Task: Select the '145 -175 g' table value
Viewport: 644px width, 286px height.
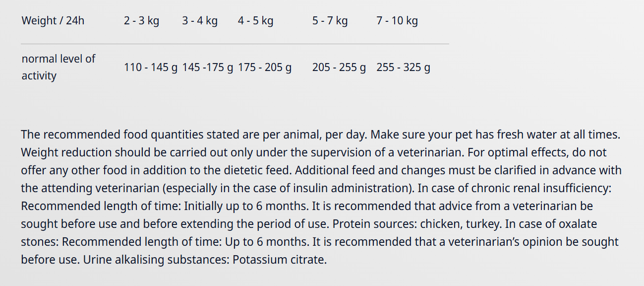Action: click(208, 67)
